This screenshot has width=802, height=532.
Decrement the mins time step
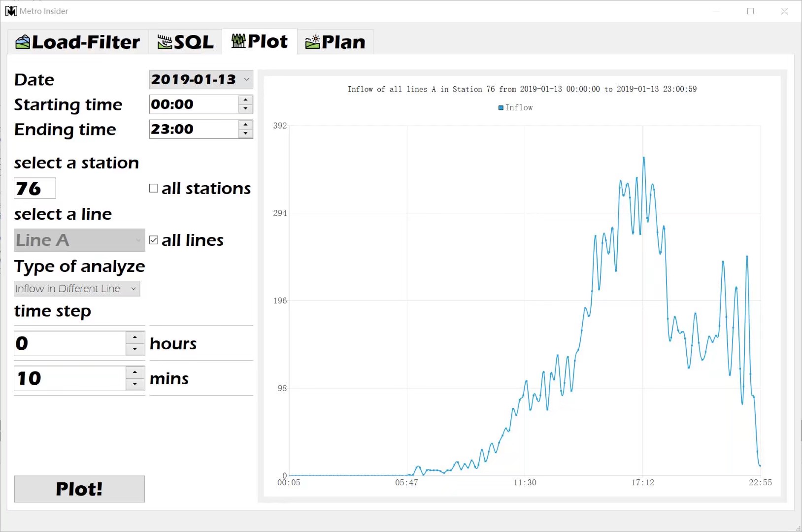click(x=135, y=384)
